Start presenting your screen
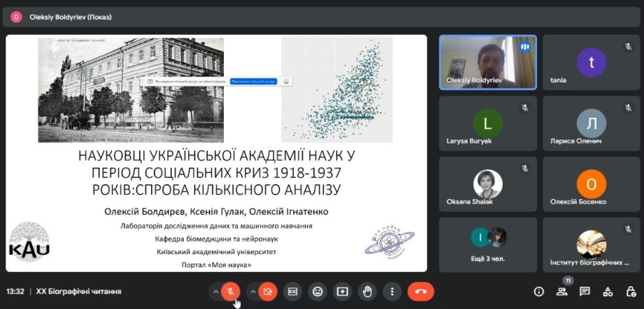The width and height of the screenshot is (644, 309). click(342, 291)
